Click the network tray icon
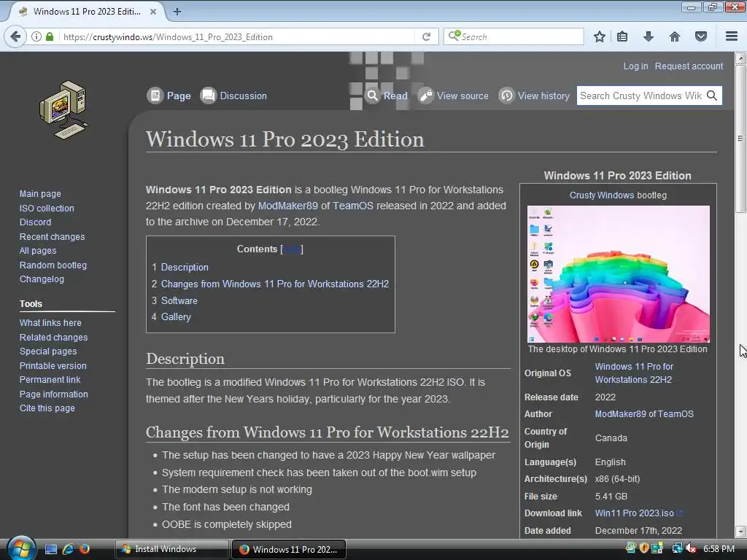The width and height of the screenshot is (747, 560). (x=677, y=548)
